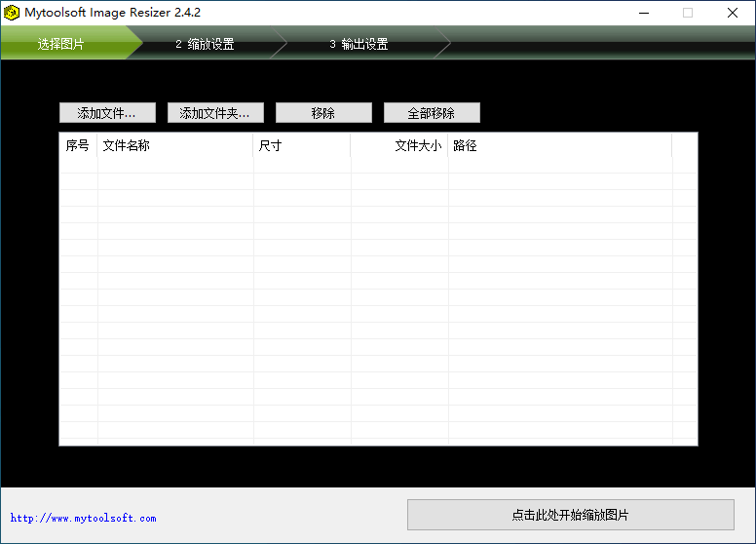This screenshot has height=544, width=756.
Task: Sort by the 文件名称 column header
Action: pos(175,146)
